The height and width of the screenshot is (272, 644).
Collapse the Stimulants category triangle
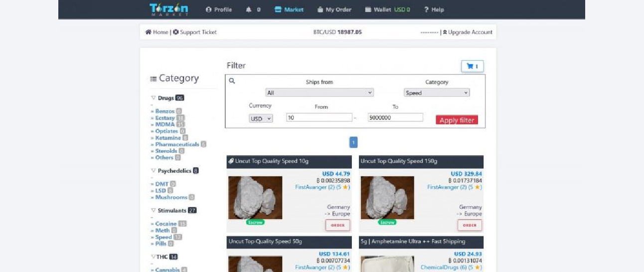(x=154, y=211)
